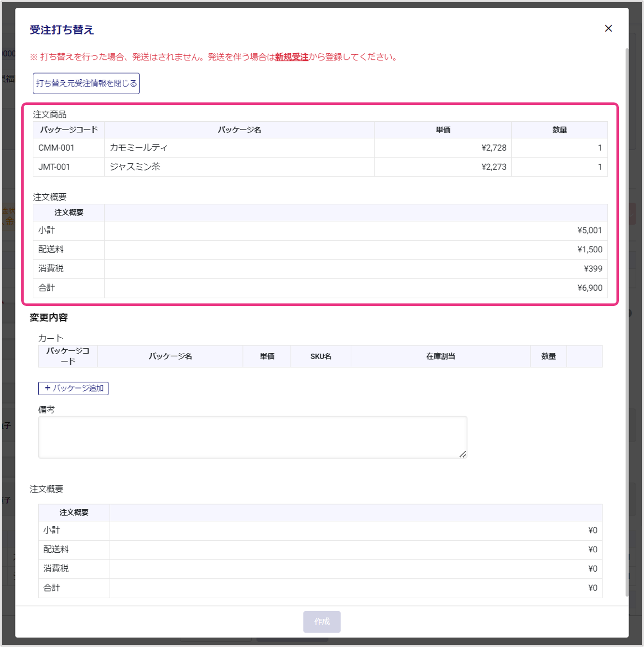The height and width of the screenshot is (647, 644).
Task: Click the ¥6,900 total amount
Action: 589,288
